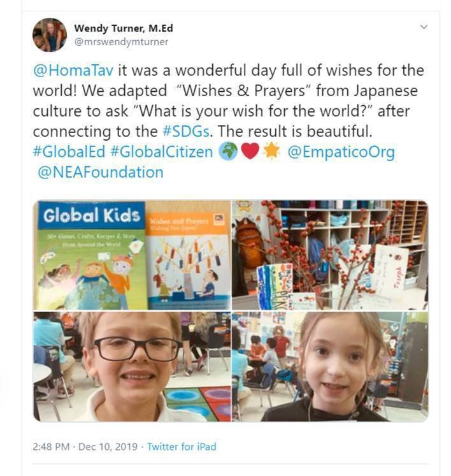Image resolution: width=451 pixels, height=476 pixels.
Task: Open the Wendy Turner, M.Ed display name
Action: tap(124, 28)
